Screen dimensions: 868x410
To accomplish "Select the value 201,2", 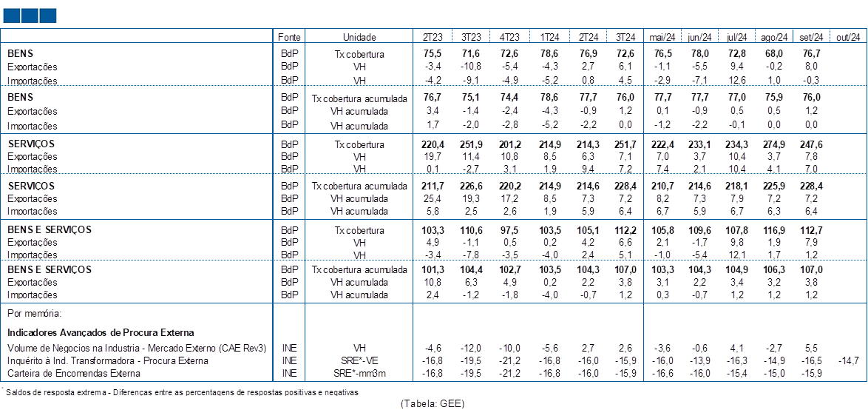I will (x=509, y=144).
